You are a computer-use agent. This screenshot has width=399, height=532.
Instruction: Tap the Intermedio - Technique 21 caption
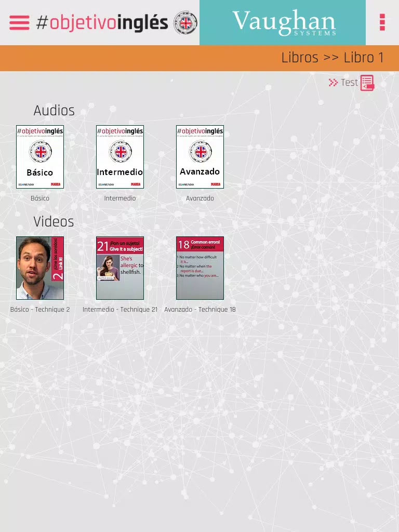coord(120,310)
